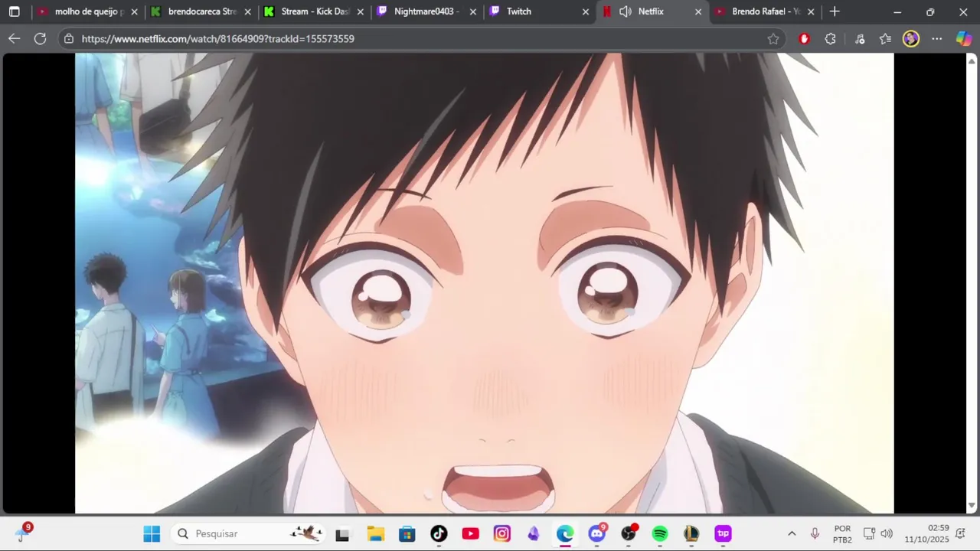View site information lock icon
Screen dimensions: 980x551
pyautogui.click(x=69, y=38)
